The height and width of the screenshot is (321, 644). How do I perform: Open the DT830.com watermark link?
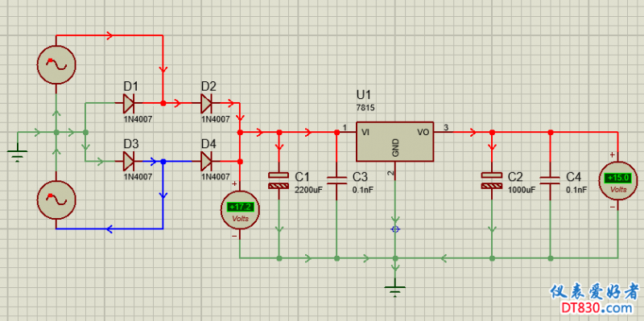(x=597, y=307)
